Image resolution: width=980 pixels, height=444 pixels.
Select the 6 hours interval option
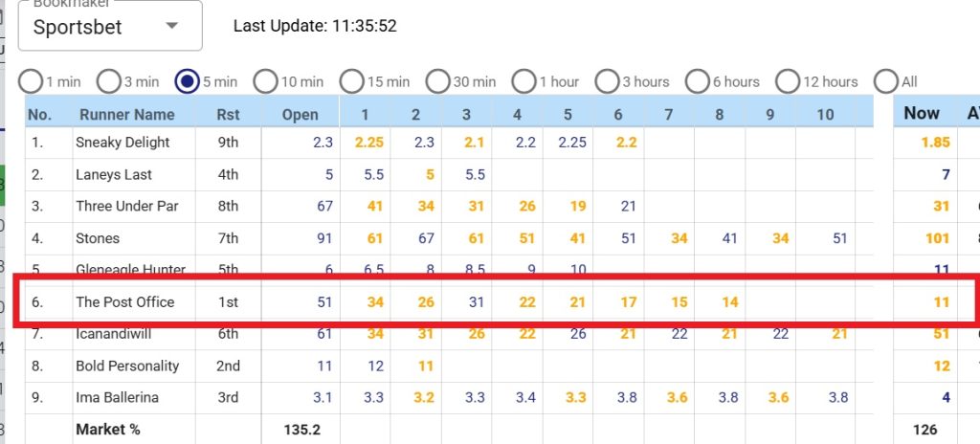[x=698, y=82]
